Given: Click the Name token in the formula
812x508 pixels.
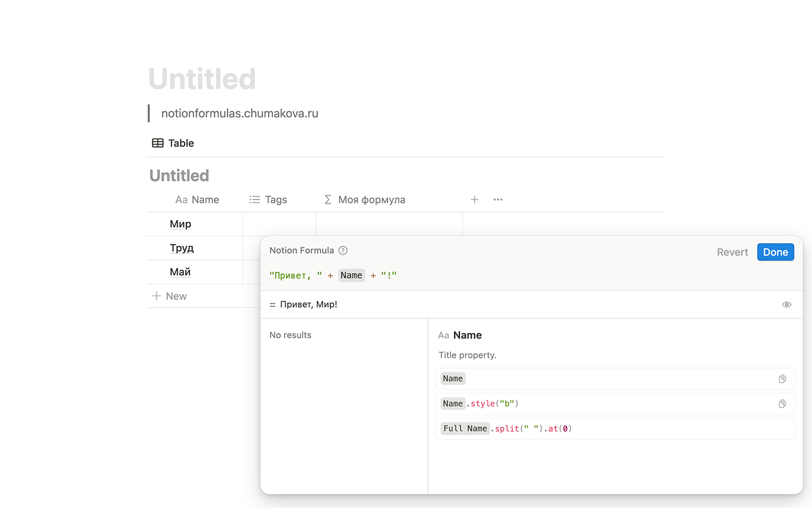Looking at the screenshot, I should 351,275.
